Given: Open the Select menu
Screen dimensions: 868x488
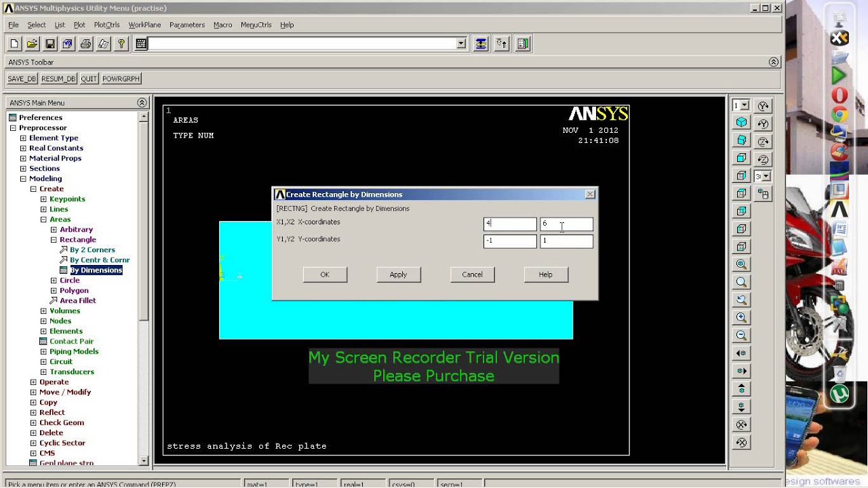Looking at the screenshot, I should 37,25.
